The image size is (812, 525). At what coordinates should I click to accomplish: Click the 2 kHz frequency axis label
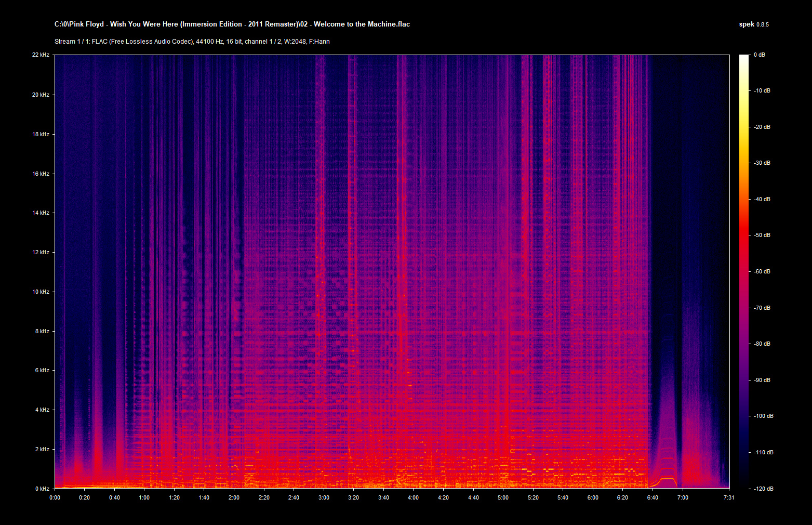click(x=42, y=449)
